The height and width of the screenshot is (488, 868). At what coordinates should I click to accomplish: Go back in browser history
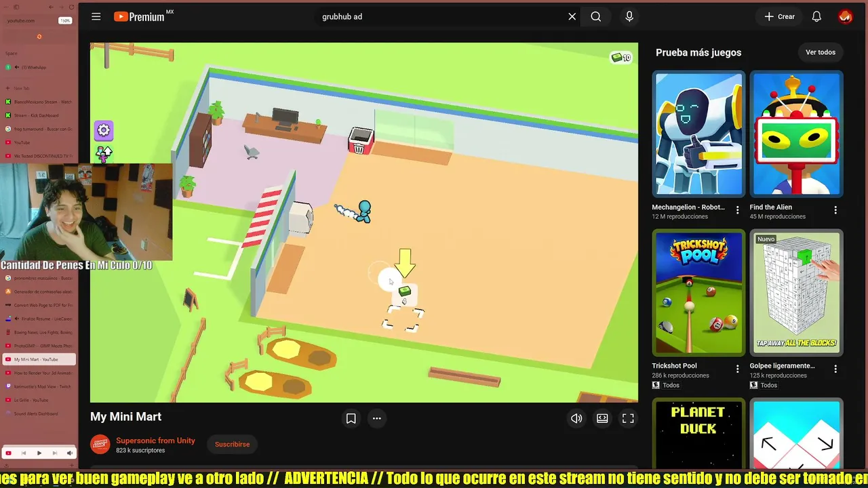pos(52,7)
